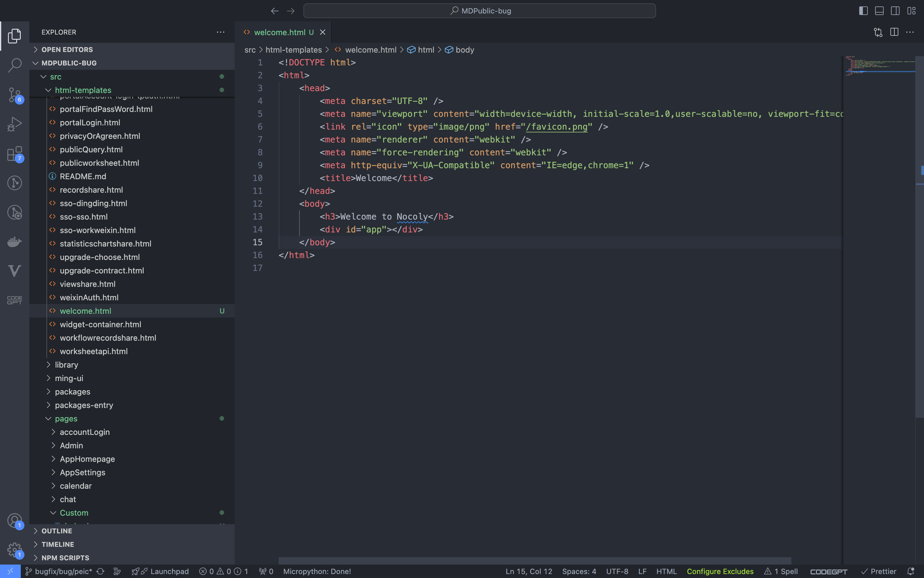Open the bugfix/bug/peic branch selector
This screenshot has height=578, width=924.
point(59,571)
